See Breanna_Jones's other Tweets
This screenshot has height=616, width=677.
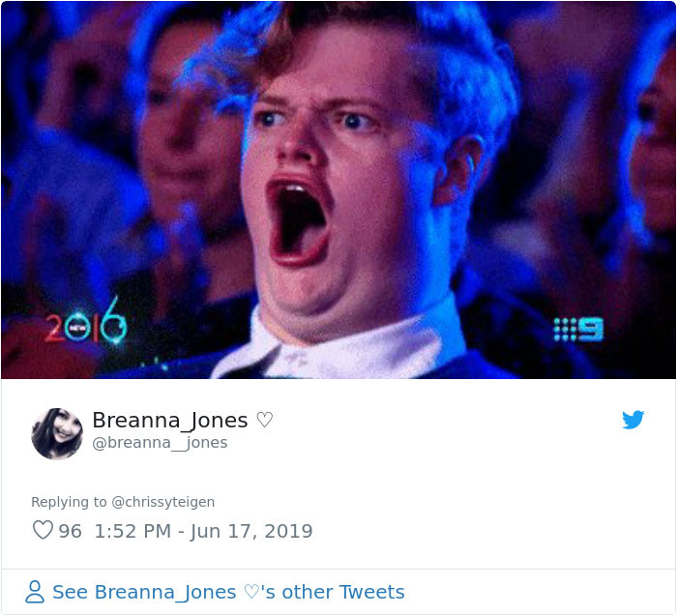click(x=228, y=592)
